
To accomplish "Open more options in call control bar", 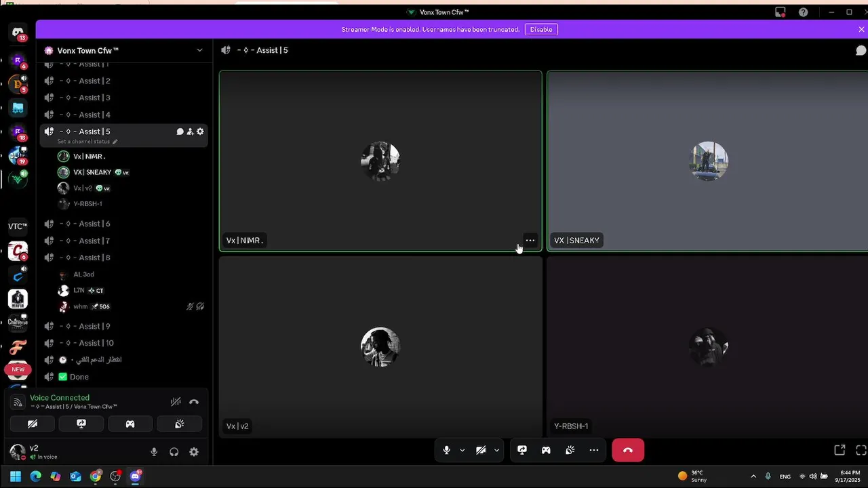I will click(x=594, y=450).
